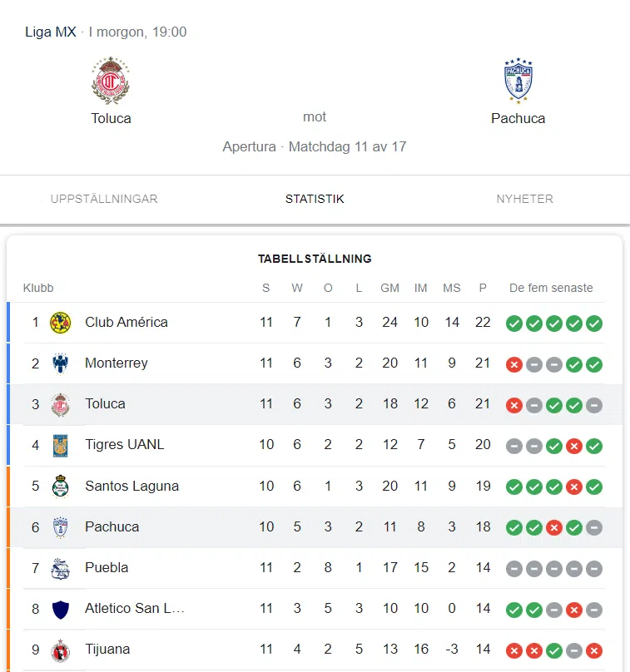Click the Pachuca name in standings row
This screenshot has width=630, height=672.
(x=112, y=526)
